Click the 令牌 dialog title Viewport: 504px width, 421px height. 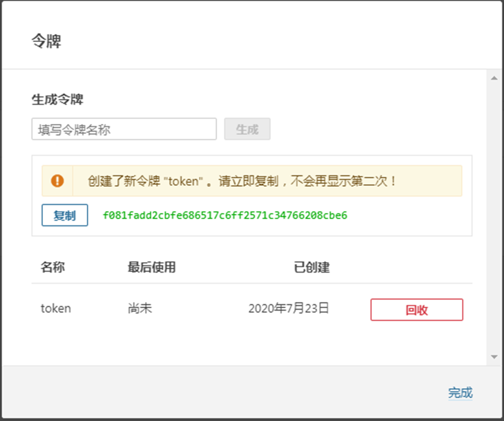pyautogui.click(x=47, y=41)
